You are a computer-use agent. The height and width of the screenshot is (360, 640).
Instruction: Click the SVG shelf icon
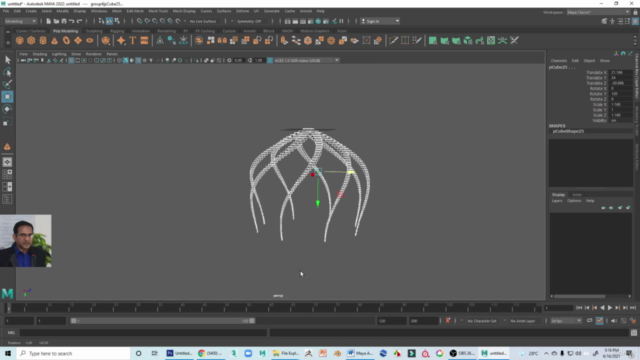144,40
